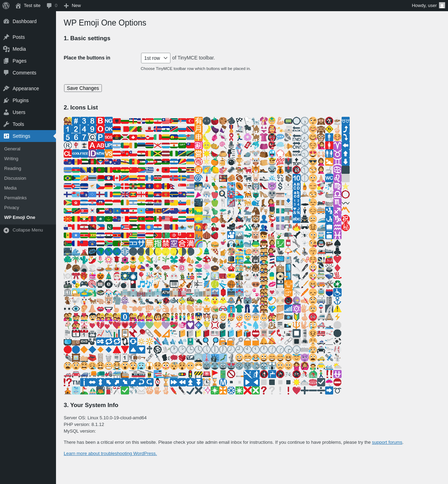Click the tiger face emoji
This screenshot has width=448, height=484.
click(255, 170)
